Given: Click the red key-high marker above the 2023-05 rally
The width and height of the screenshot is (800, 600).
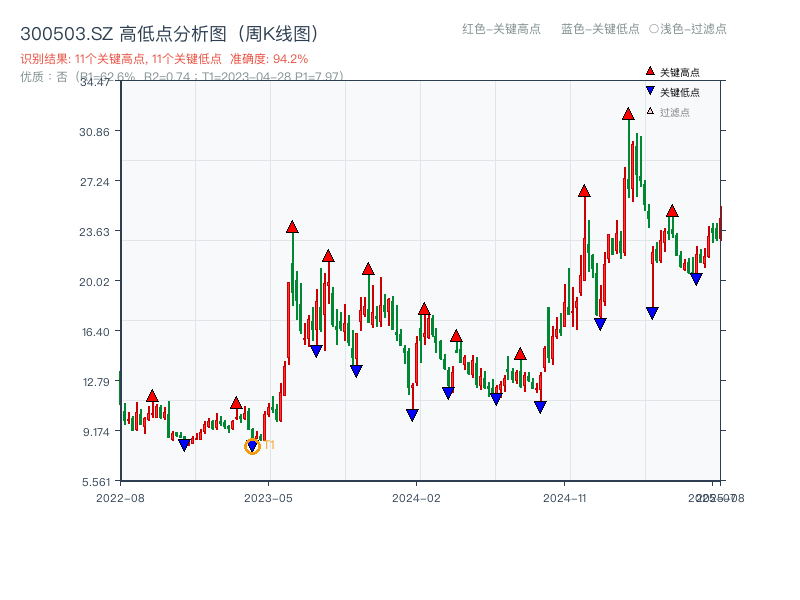Looking at the screenshot, I should click(x=292, y=228).
